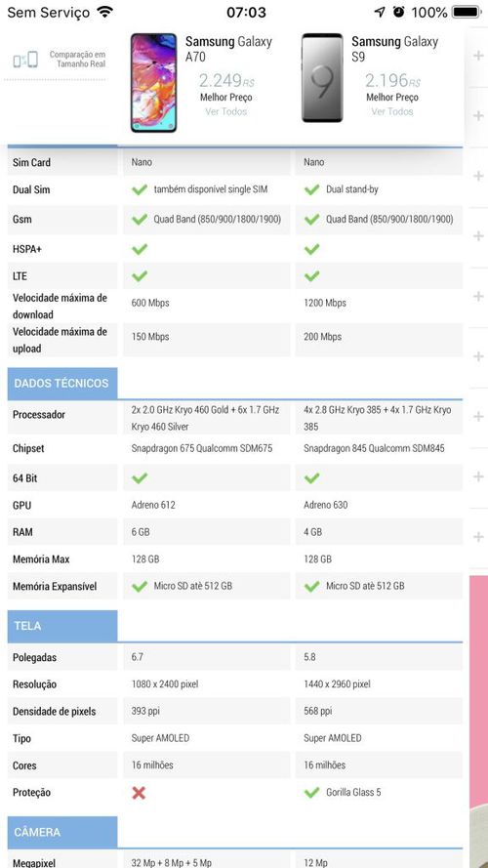Click the red X for A70 Proteção
Screen dimensions: 488x868
click(139, 793)
